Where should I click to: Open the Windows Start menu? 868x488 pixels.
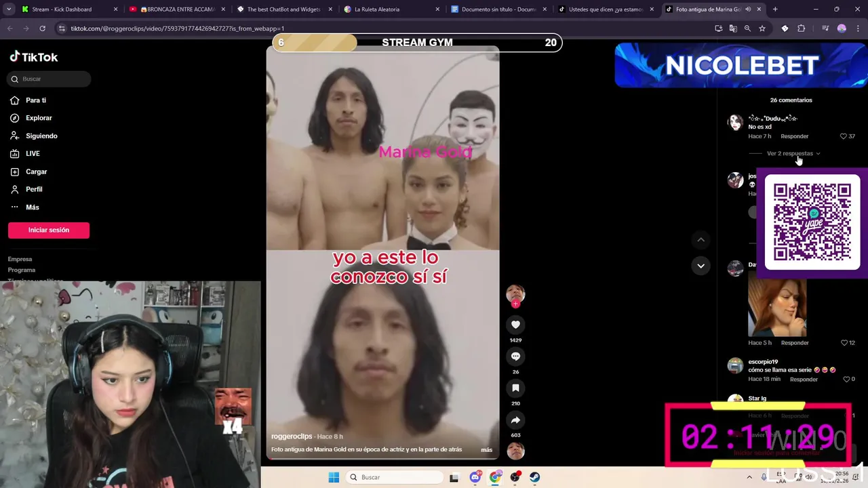pyautogui.click(x=334, y=477)
